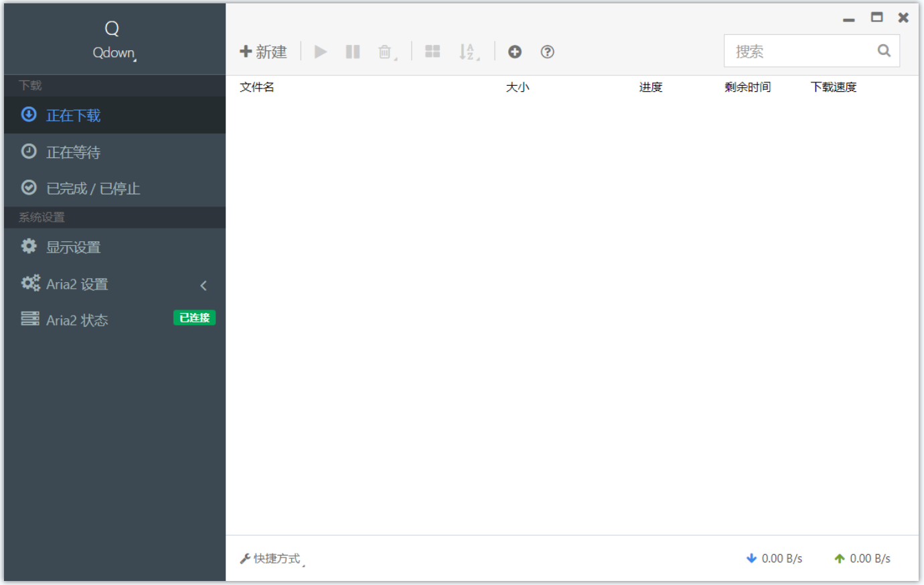
Task: Pause downloads with the pause icon
Action: (x=352, y=52)
